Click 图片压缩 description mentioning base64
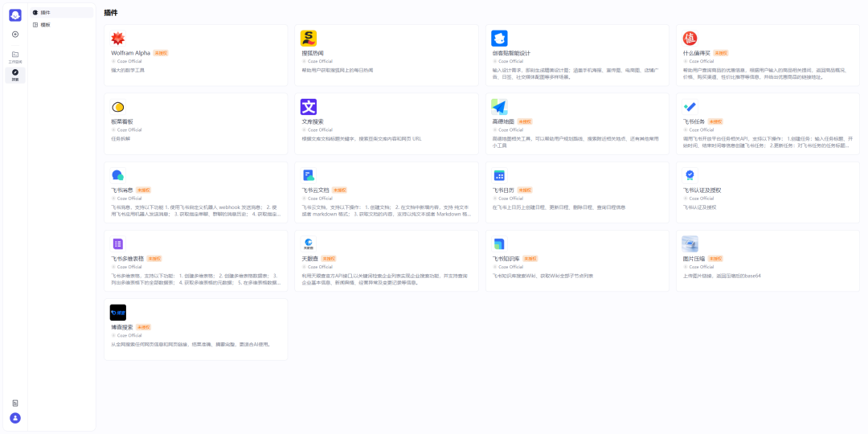The width and height of the screenshot is (868, 434). [x=722, y=276]
